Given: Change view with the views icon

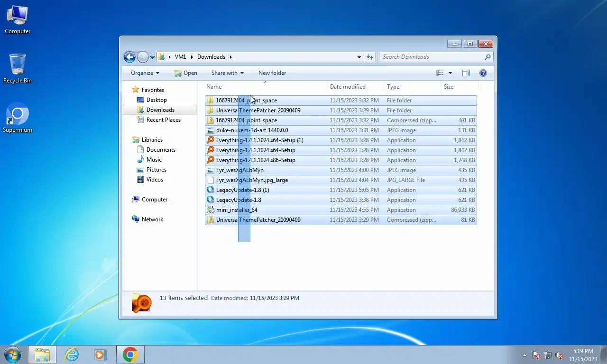Looking at the screenshot, I should click(440, 73).
